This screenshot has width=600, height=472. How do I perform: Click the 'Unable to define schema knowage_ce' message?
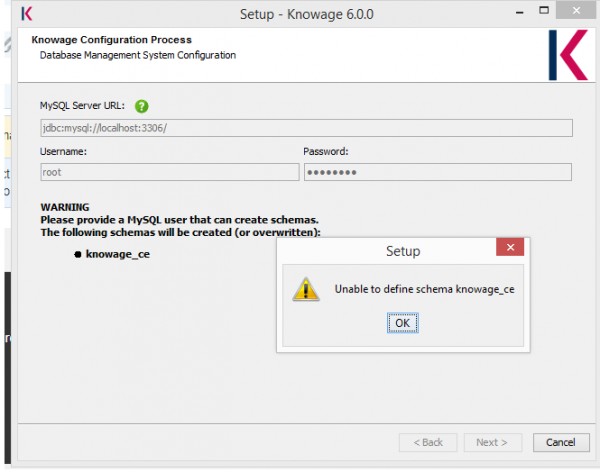coord(424,289)
